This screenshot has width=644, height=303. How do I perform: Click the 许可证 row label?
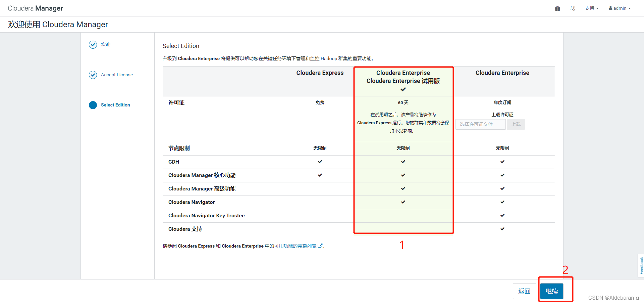(176, 102)
